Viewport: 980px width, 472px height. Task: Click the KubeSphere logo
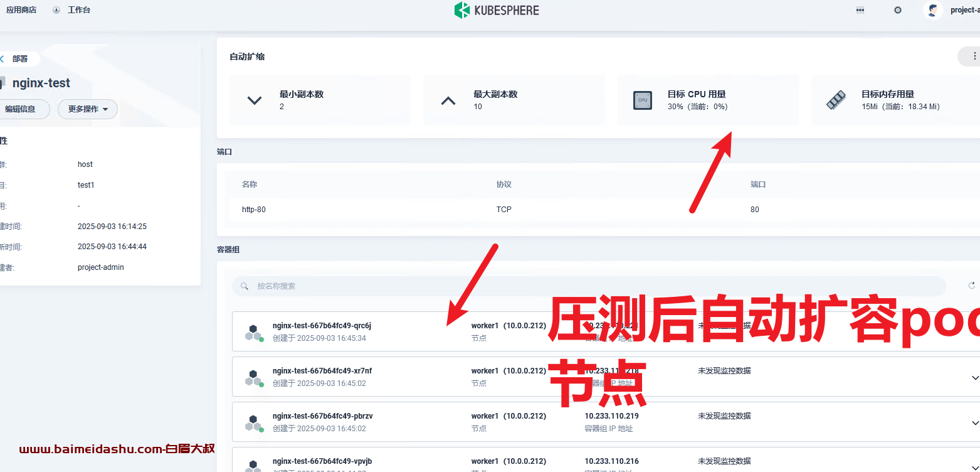tap(497, 10)
